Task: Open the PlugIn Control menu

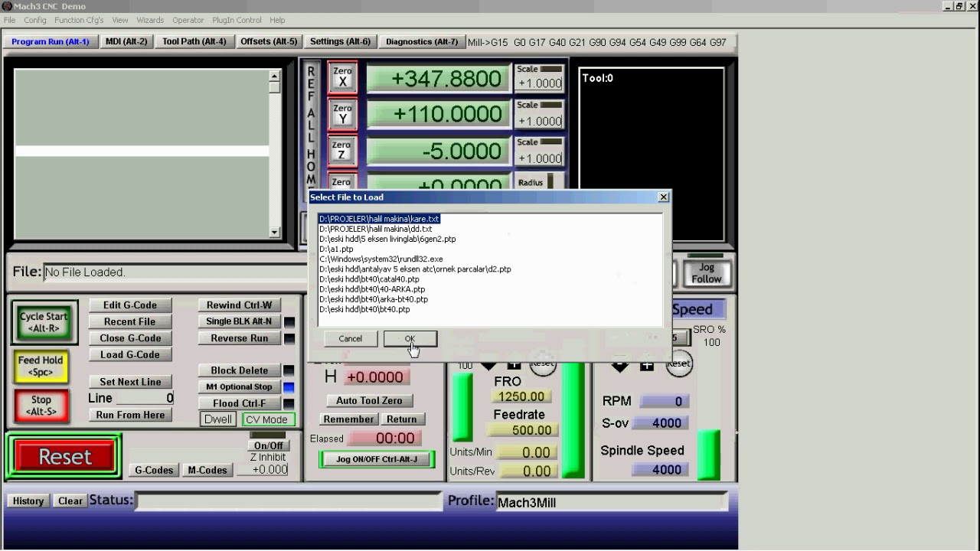Action: 237,20
